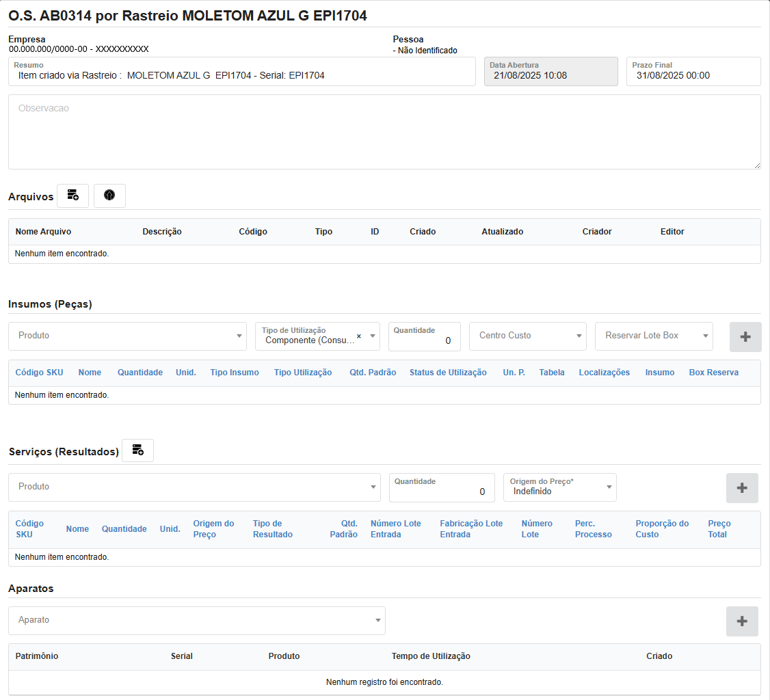Clear the Tipo de Utilização selection (x)
The image size is (770, 700).
click(359, 336)
